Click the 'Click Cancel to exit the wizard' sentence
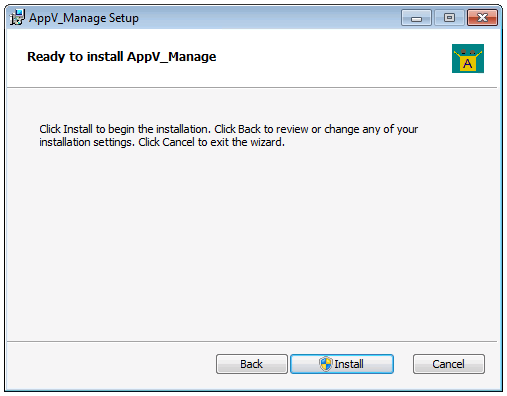This screenshot has width=507, height=396. (x=212, y=142)
